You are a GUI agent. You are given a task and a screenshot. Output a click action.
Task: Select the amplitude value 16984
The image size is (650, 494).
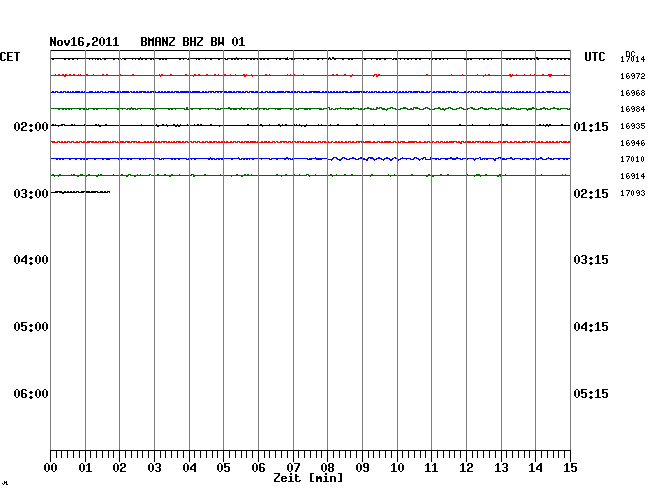(x=633, y=109)
